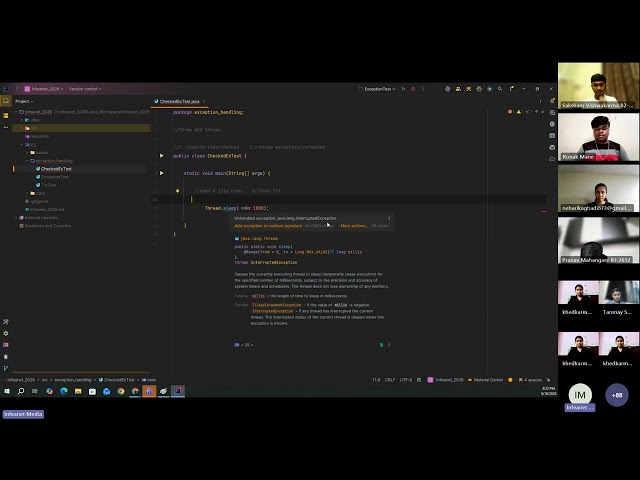640x480 pixels.
Task: Click the UTF-8 encoding status item
Action: coord(406,380)
